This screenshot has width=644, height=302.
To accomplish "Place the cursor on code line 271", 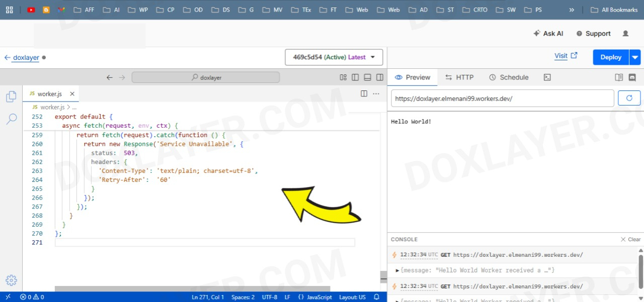I will pyautogui.click(x=205, y=243).
